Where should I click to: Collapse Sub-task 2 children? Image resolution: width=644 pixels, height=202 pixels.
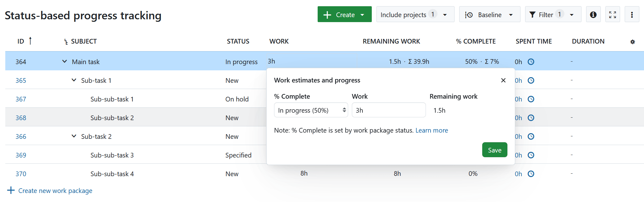pyautogui.click(x=74, y=136)
